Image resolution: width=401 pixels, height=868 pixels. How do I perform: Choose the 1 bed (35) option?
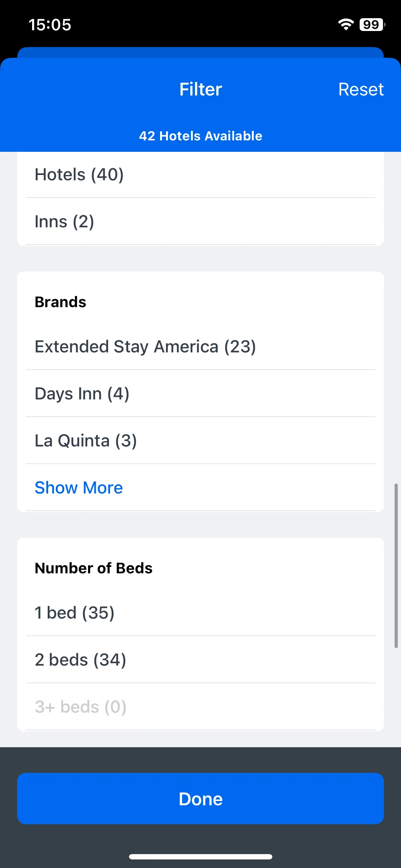tap(200, 613)
